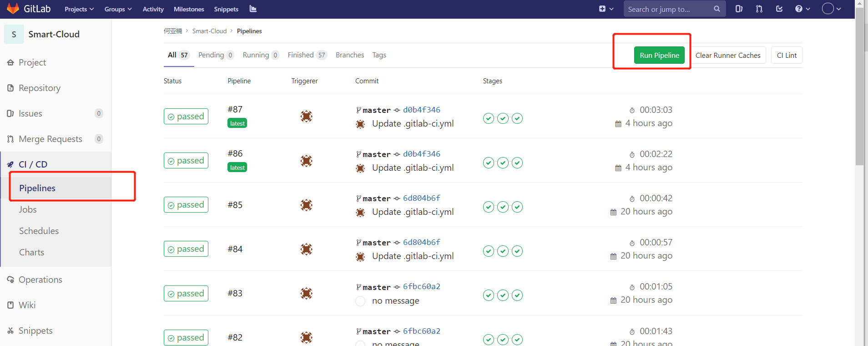Click third stage icon of pipeline #87
Screen dimensions: 868x346
pyautogui.click(x=517, y=118)
